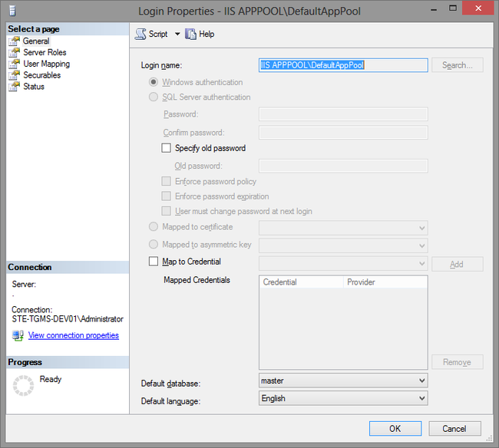Select Windows authentication radio button
Screen dimensions: 499x448
(x=154, y=82)
